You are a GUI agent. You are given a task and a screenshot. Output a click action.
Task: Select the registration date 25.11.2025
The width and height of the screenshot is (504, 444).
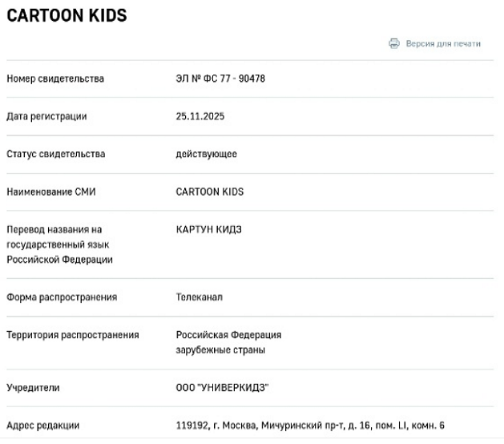[200, 116]
